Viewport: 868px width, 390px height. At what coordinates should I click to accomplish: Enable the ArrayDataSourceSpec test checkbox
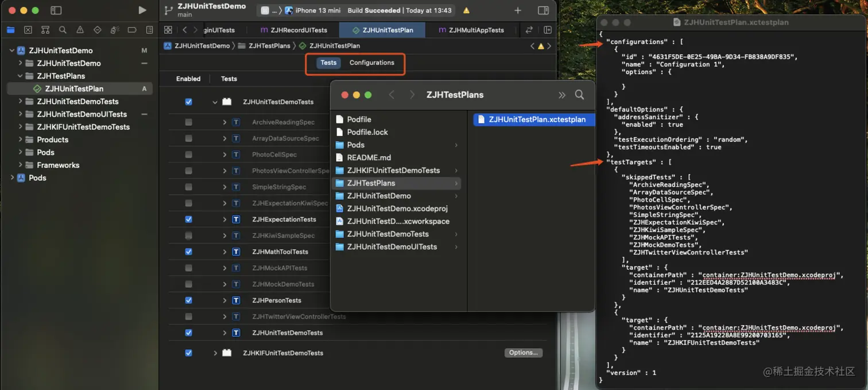click(x=188, y=138)
